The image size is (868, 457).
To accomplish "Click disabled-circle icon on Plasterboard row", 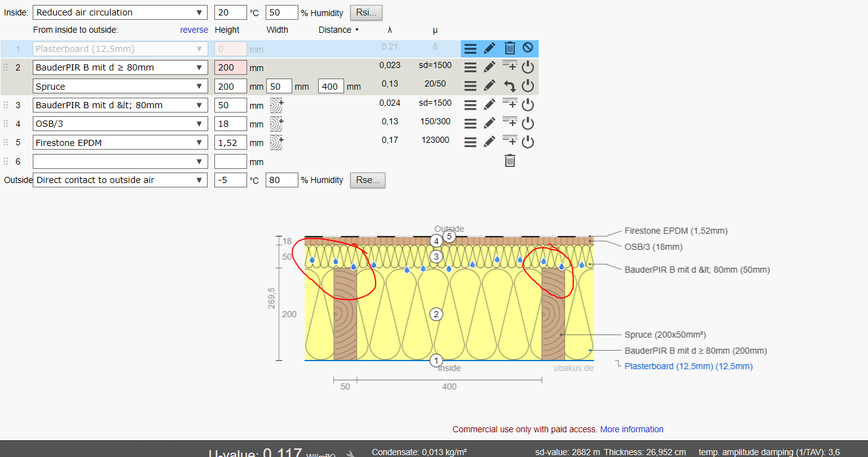I will pyautogui.click(x=528, y=48).
